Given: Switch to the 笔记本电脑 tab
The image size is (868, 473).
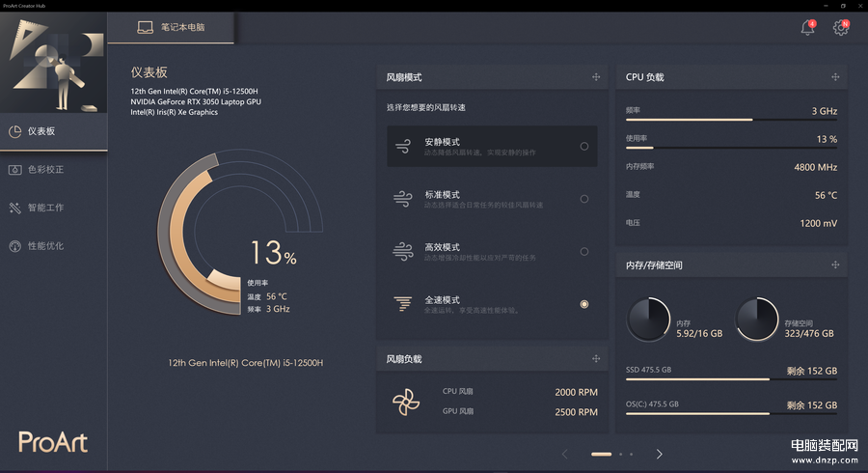Looking at the screenshot, I should pos(171,27).
